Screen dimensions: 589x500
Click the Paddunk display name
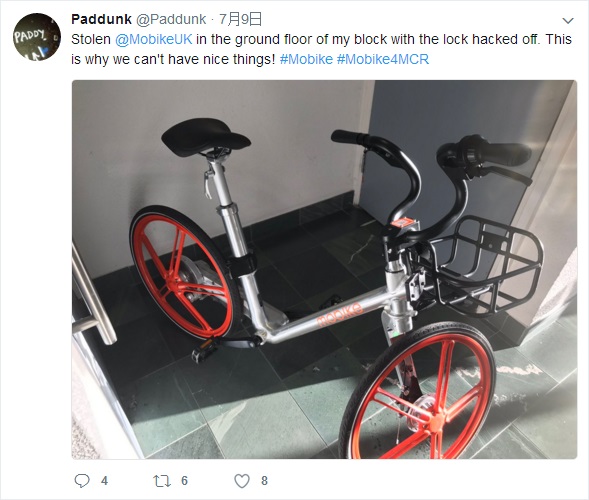[x=101, y=19]
